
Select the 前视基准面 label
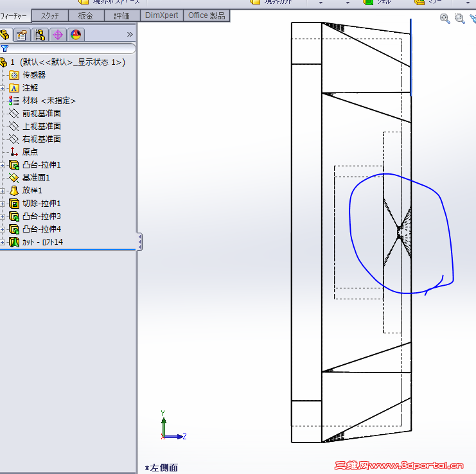42,113
